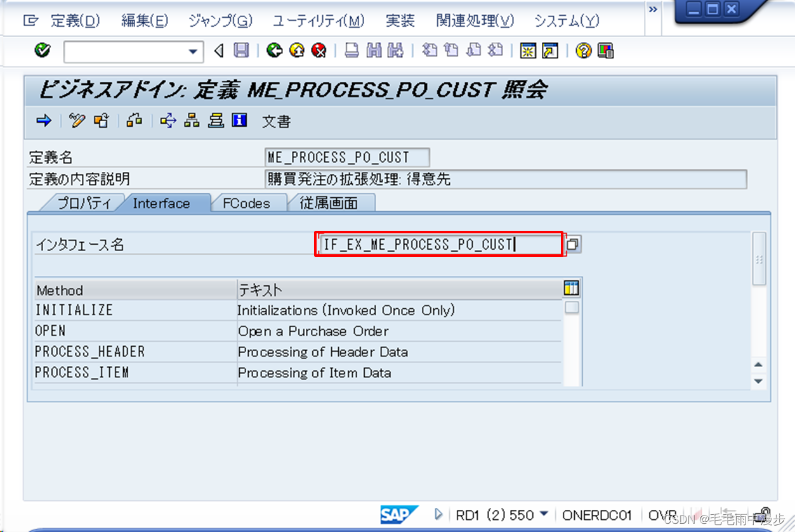
Task: Open the システム(Y) menu
Action: coord(567,21)
